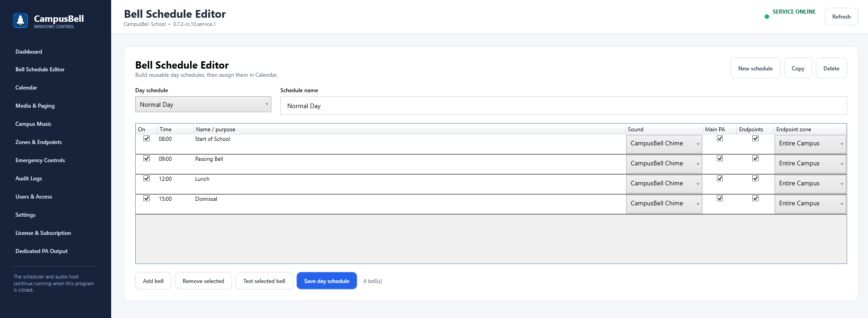Click the Start of School name cell
Image resolution: width=868 pixels, height=318 pixels.
410,144
